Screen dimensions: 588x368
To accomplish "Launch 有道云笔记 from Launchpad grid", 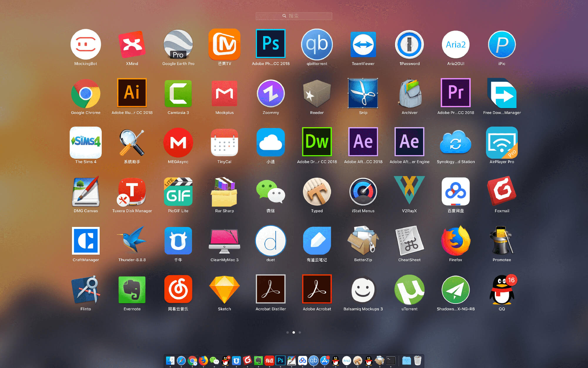I will click(317, 241).
